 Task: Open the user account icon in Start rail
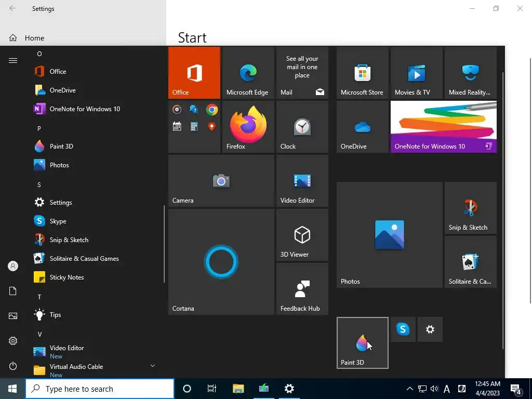13,266
